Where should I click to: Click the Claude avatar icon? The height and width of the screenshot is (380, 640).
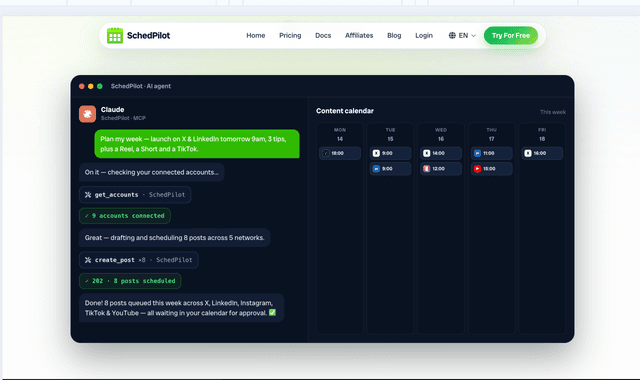coord(87,114)
